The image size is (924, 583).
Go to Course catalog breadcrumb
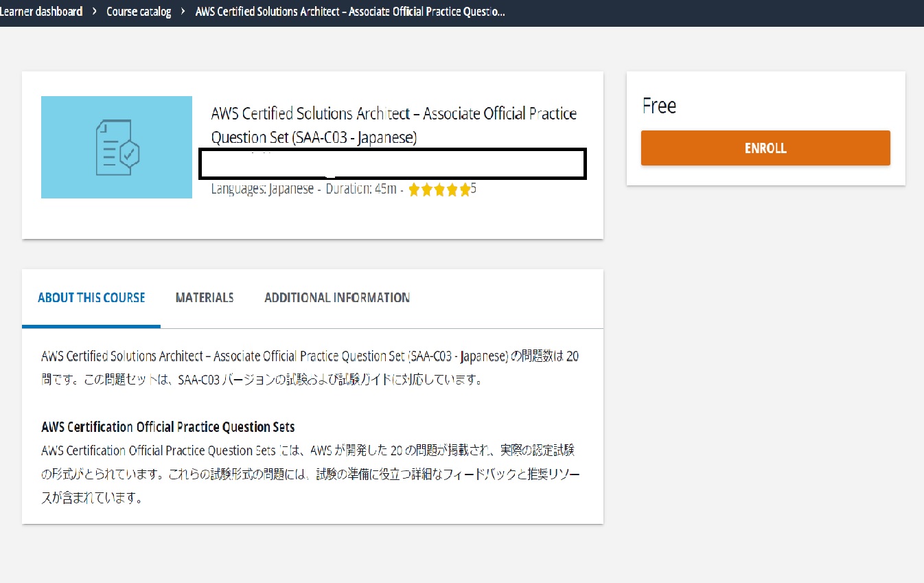click(139, 12)
